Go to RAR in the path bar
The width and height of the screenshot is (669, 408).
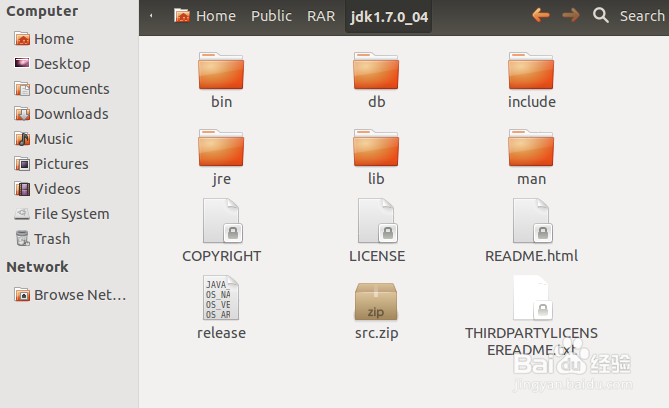(321, 16)
